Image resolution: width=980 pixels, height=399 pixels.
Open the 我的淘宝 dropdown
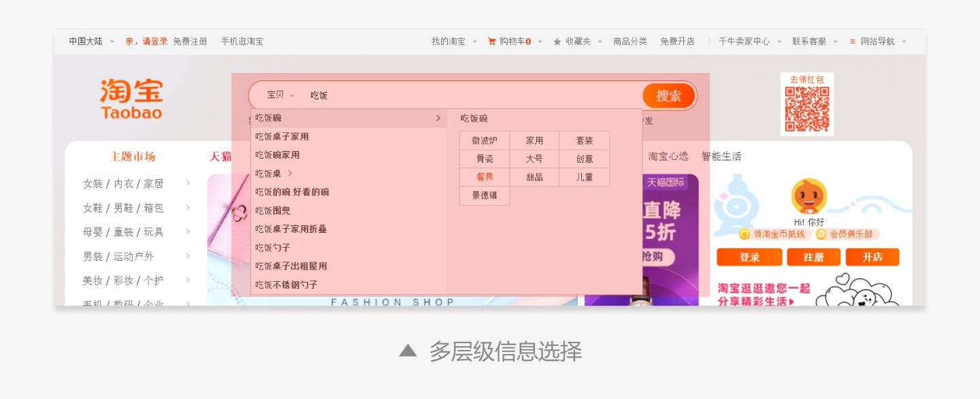point(475,42)
